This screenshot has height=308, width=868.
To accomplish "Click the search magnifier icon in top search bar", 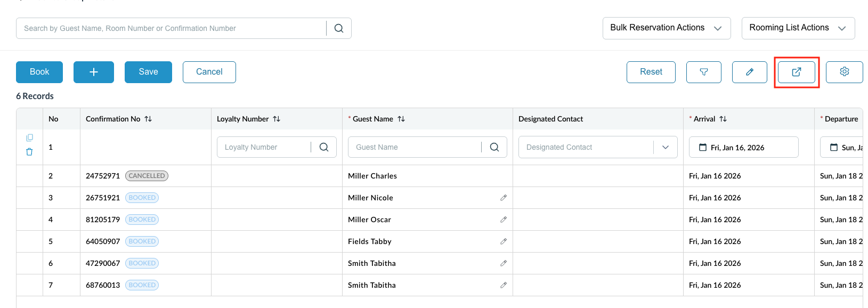I will click(x=339, y=28).
